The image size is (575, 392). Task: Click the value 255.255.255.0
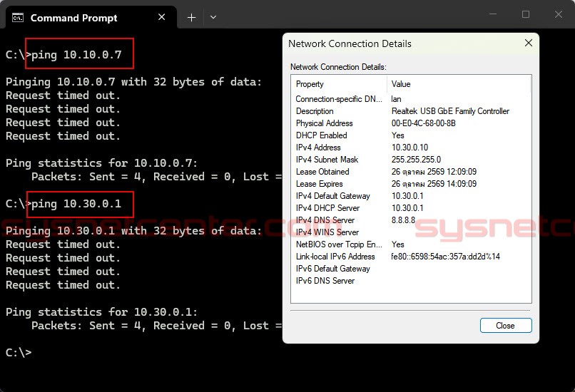pyautogui.click(x=416, y=160)
